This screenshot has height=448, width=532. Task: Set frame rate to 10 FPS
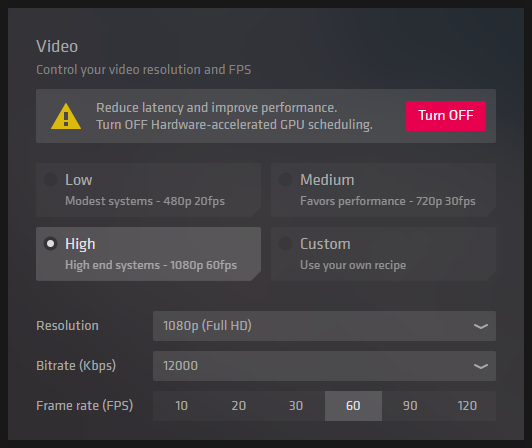pyautogui.click(x=182, y=406)
